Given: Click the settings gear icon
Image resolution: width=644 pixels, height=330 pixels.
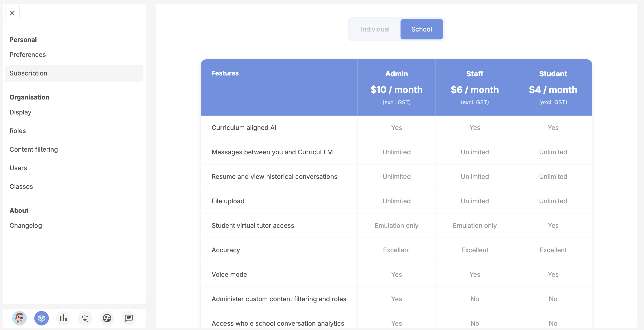Looking at the screenshot, I should coord(42,318).
